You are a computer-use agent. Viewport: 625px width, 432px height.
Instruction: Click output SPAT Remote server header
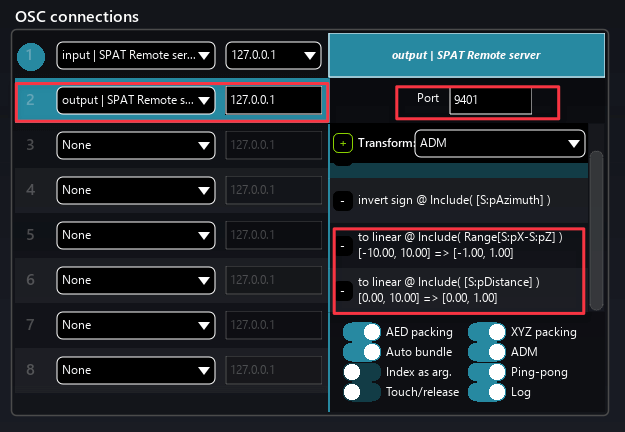tap(466, 55)
